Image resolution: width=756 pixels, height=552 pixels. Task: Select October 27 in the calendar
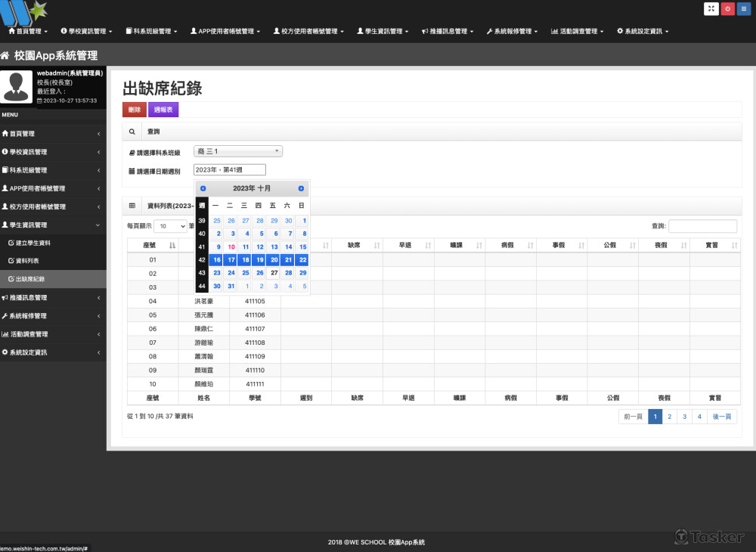point(274,272)
